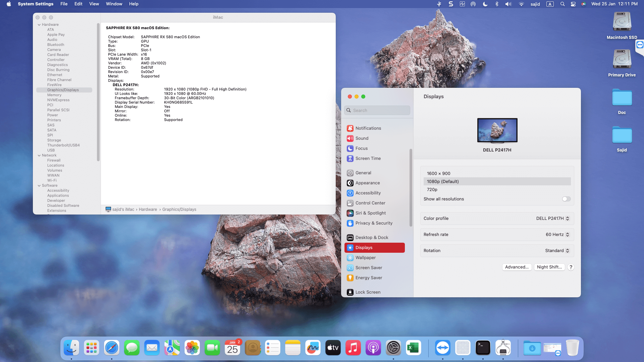The image size is (644, 362).
Task: Open the Bluetooth menu bar status
Action: click(x=497, y=4)
